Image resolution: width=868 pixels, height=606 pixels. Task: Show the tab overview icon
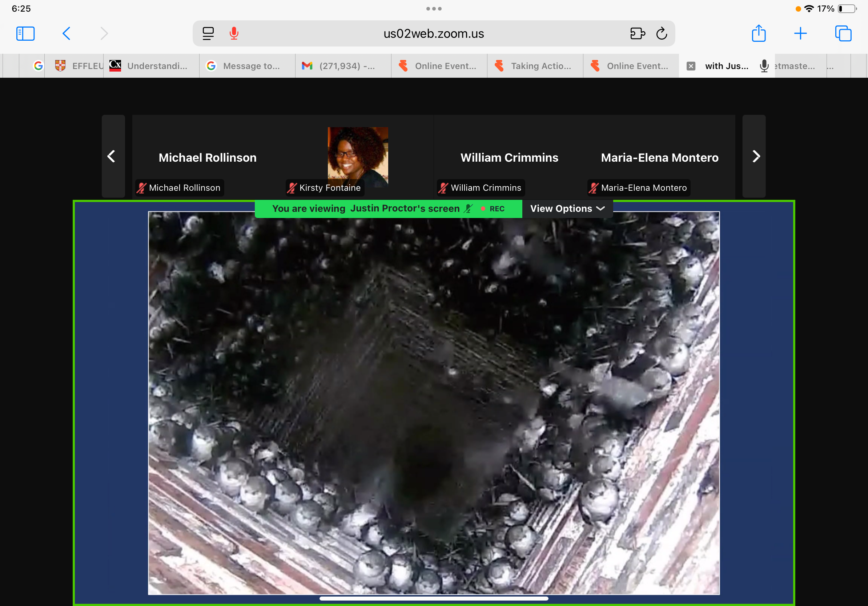pos(843,34)
